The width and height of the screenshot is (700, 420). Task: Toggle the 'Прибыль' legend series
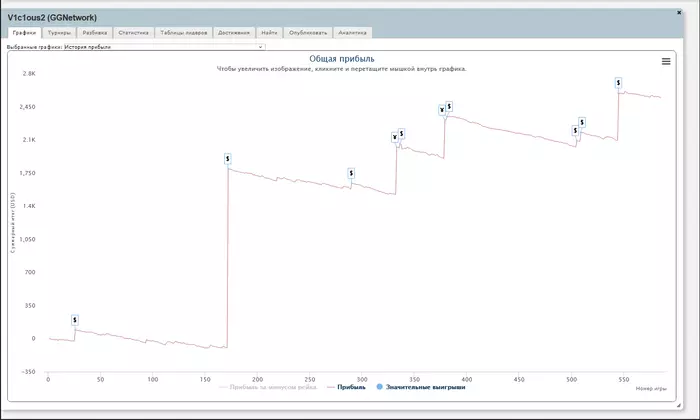346,387
